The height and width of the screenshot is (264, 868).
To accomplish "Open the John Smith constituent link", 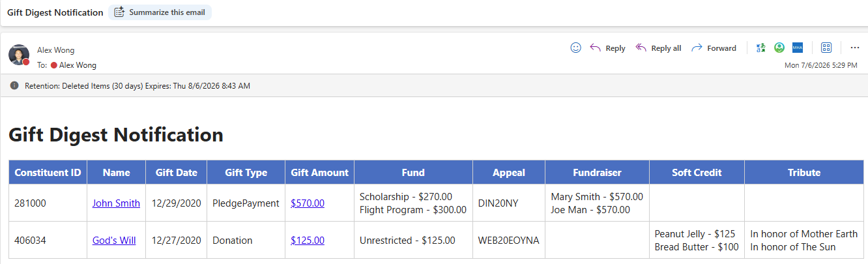I will click(116, 203).
